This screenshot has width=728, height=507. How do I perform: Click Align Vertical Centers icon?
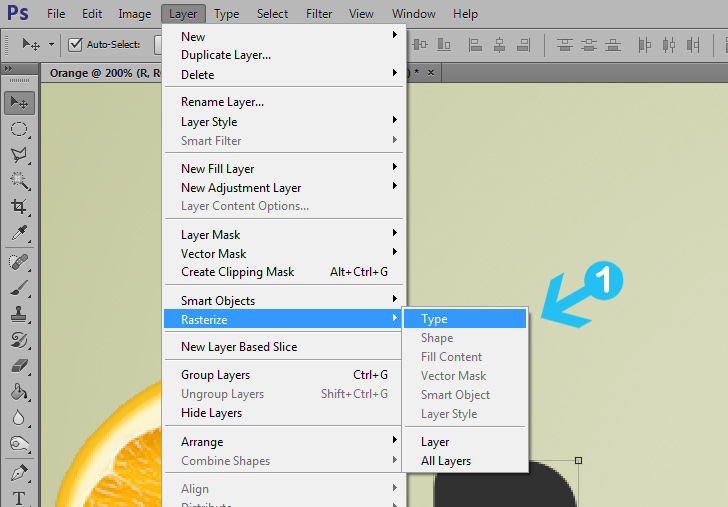(420, 45)
